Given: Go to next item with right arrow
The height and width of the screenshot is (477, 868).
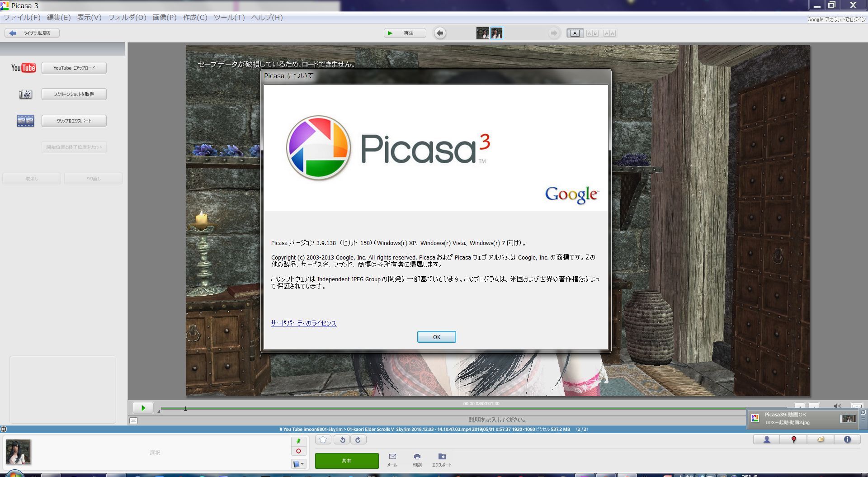Looking at the screenshot, I should [553, 33].
